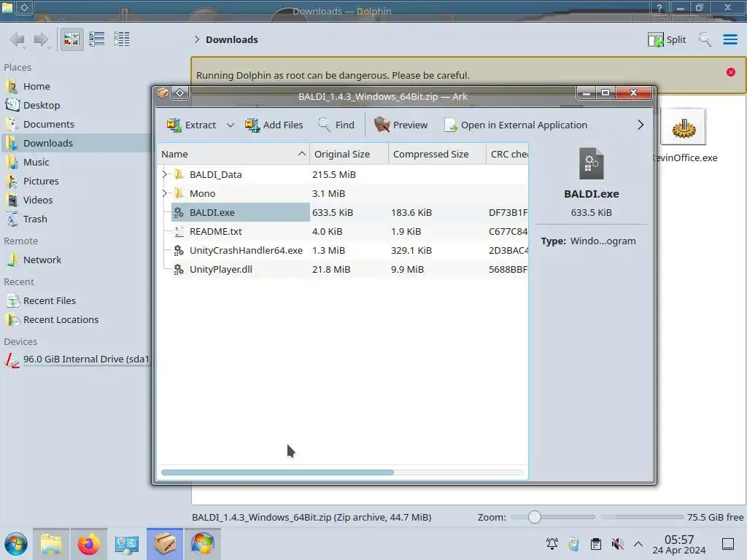Screen dimensions: 747x560
Task: Switch Dolphin to Icons view mode
Action: click(x=71, y=39)
